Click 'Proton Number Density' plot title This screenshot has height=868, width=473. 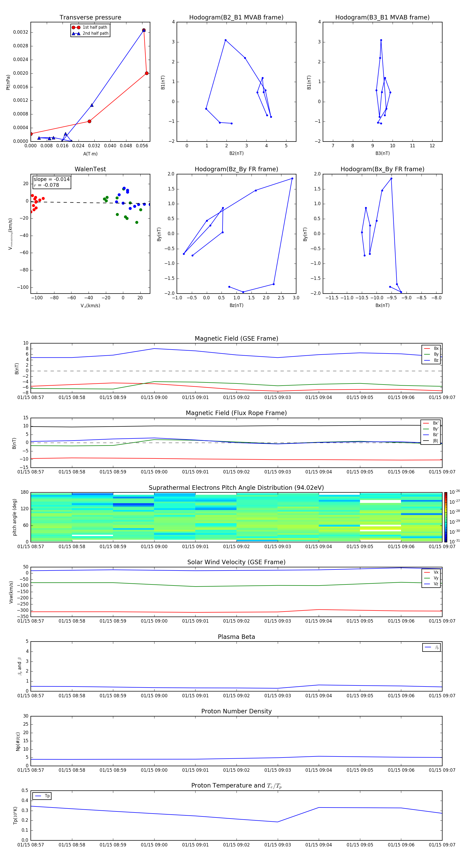(x=236, y=711)
